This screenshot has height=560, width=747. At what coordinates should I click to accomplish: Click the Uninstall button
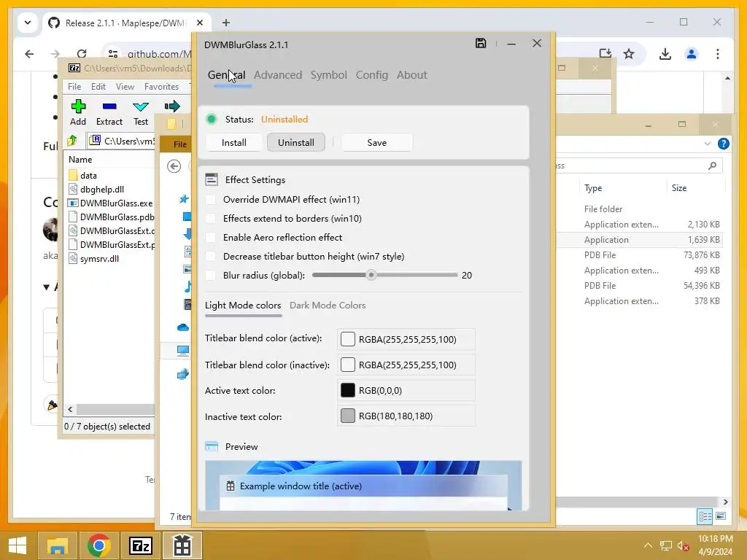[296, 142]
